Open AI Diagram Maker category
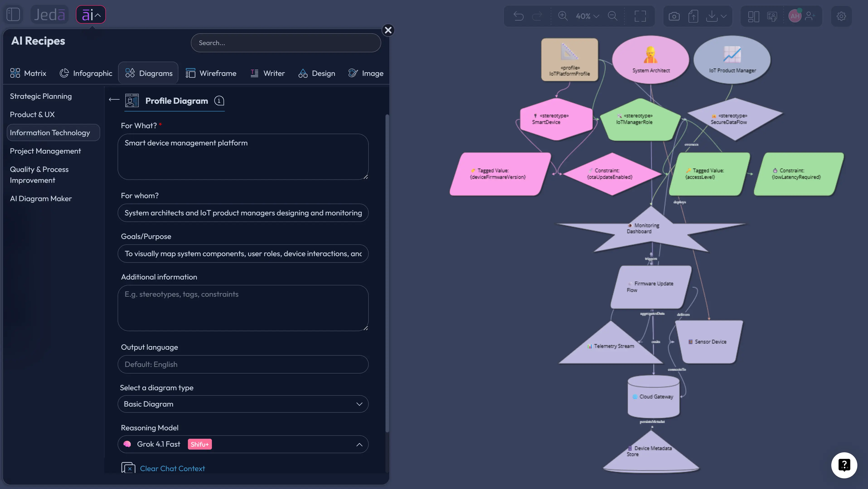Screen dimensions: 868x489 tap(41, 199)
